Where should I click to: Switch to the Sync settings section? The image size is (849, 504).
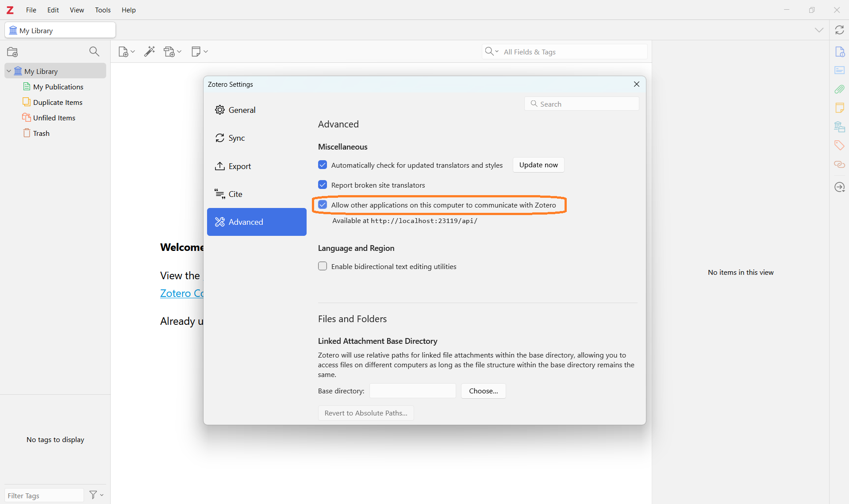(237, 138)
